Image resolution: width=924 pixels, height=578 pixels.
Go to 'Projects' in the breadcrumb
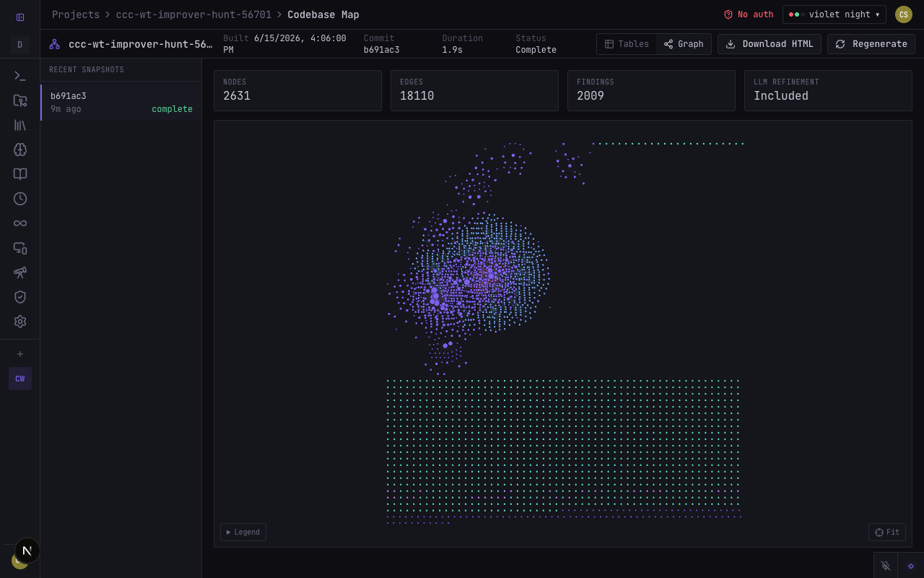point(76,14)
